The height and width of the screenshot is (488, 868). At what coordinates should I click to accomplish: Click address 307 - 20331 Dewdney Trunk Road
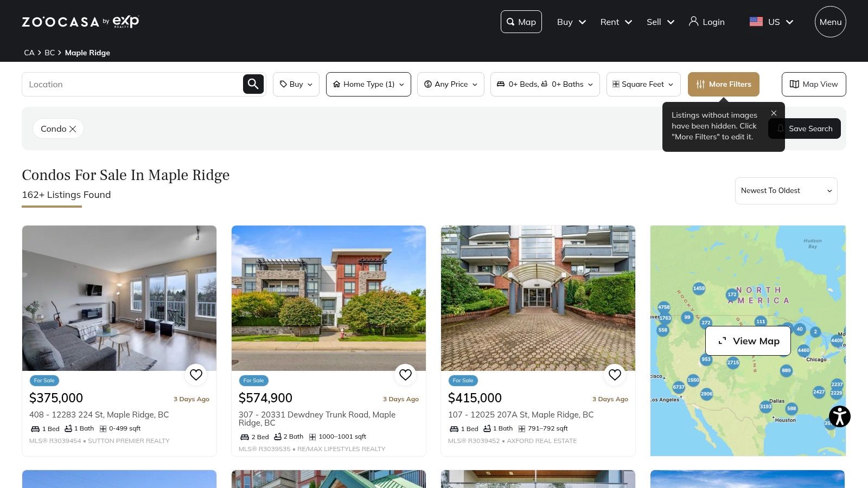(x=317, y=419)
